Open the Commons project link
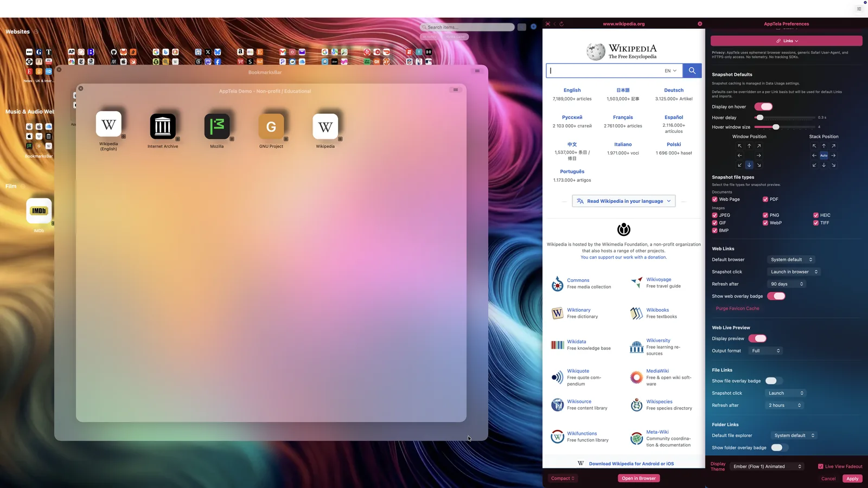 tap(578, 280)
